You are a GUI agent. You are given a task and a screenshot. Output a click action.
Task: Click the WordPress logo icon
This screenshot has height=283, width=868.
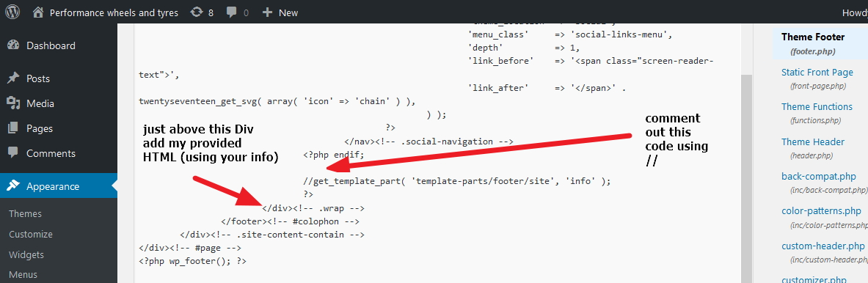[12, 12]
